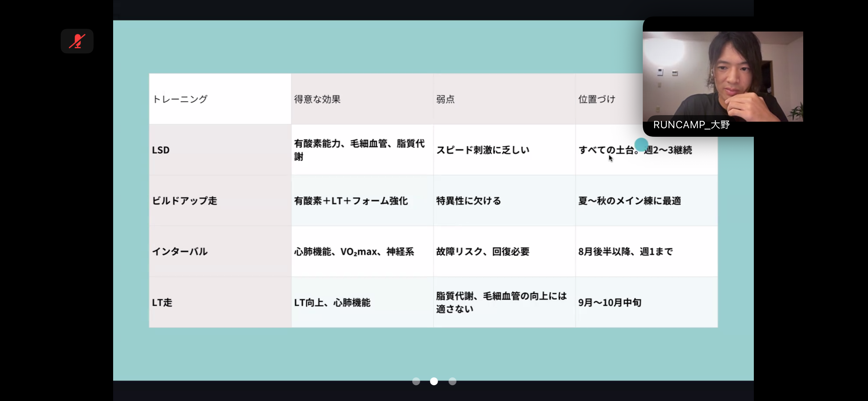Click the 位置づけ column header

tap(597, 99)
